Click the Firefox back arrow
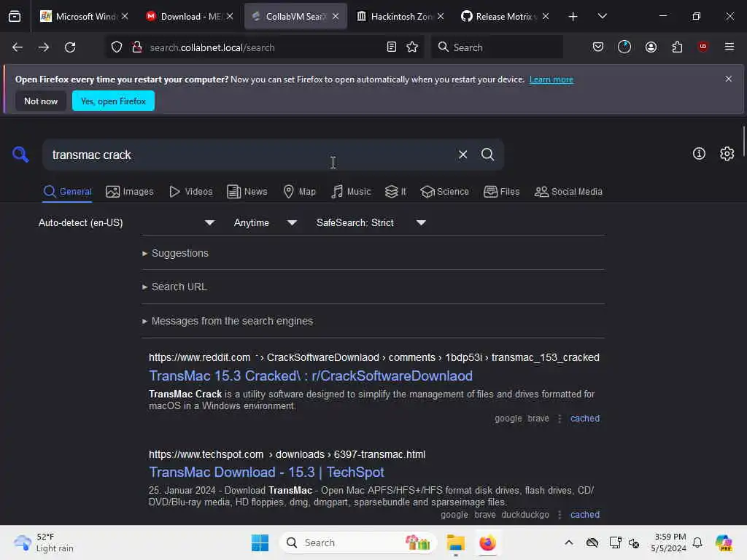Screen dimensions: 747x560 click(x=18, y=47)
